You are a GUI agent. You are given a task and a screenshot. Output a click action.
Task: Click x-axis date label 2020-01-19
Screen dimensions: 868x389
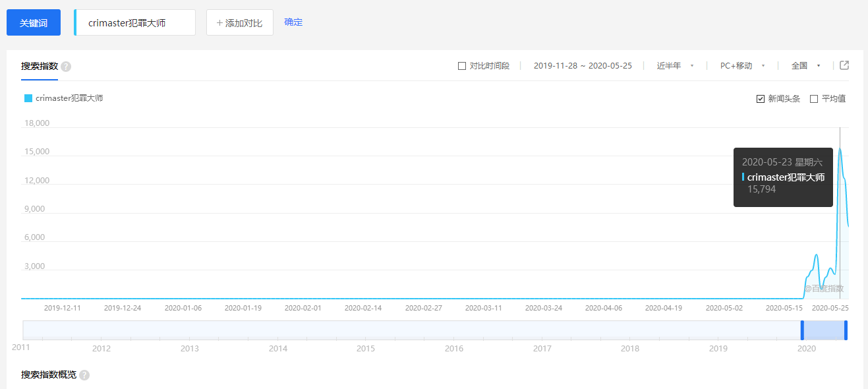click(x=243, y=308)
